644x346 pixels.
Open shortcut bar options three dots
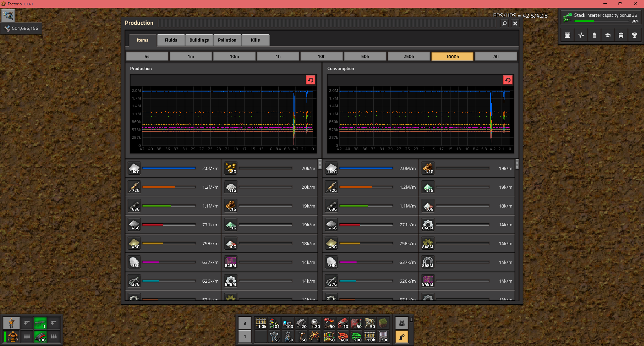coord(411,319)
